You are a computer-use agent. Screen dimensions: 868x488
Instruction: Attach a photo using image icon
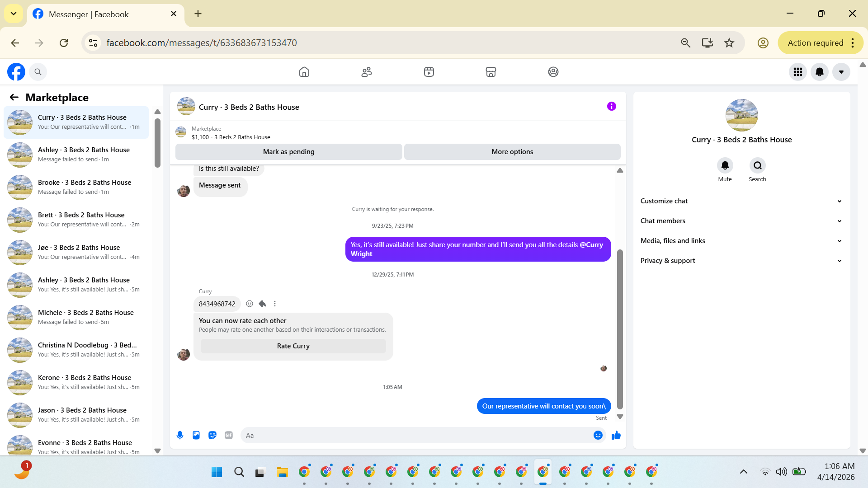click(x=196, y=435)
